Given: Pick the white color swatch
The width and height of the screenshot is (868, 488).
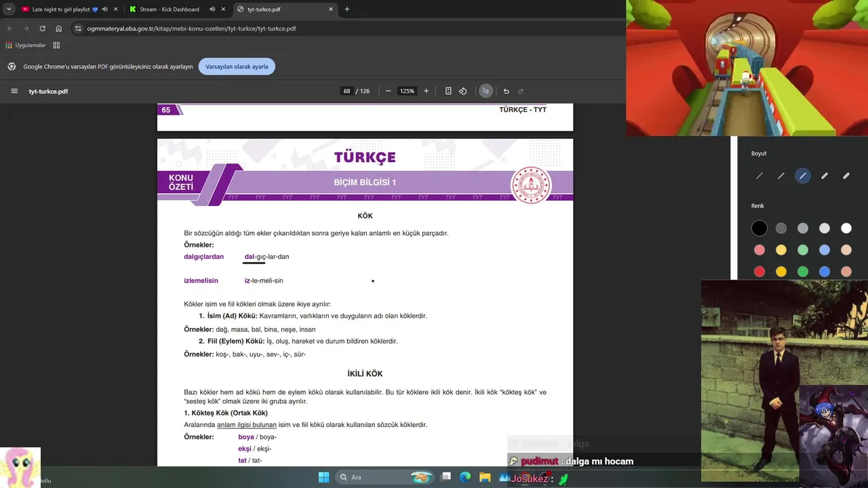Looking at the screenshot, I should (x=846, y=228).
